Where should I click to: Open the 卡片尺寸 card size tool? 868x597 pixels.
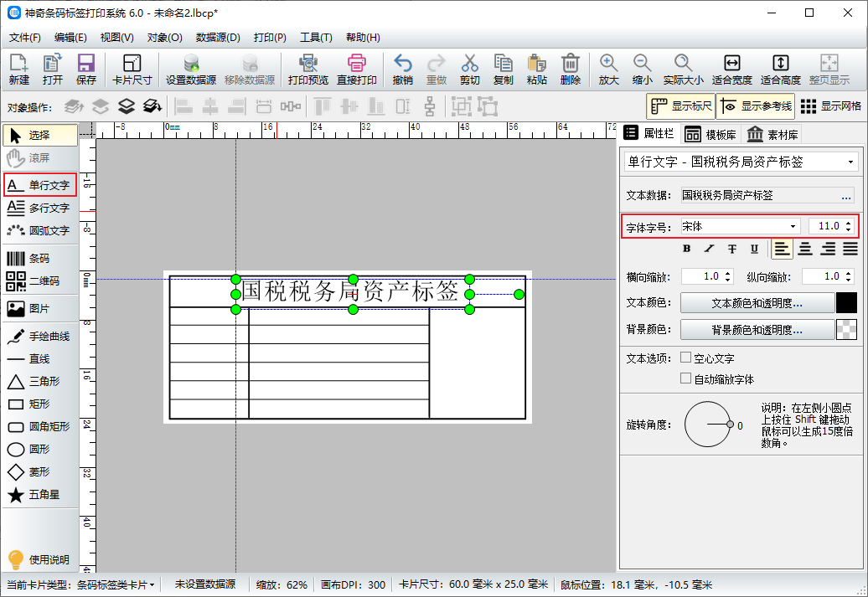tap(132, 69)
